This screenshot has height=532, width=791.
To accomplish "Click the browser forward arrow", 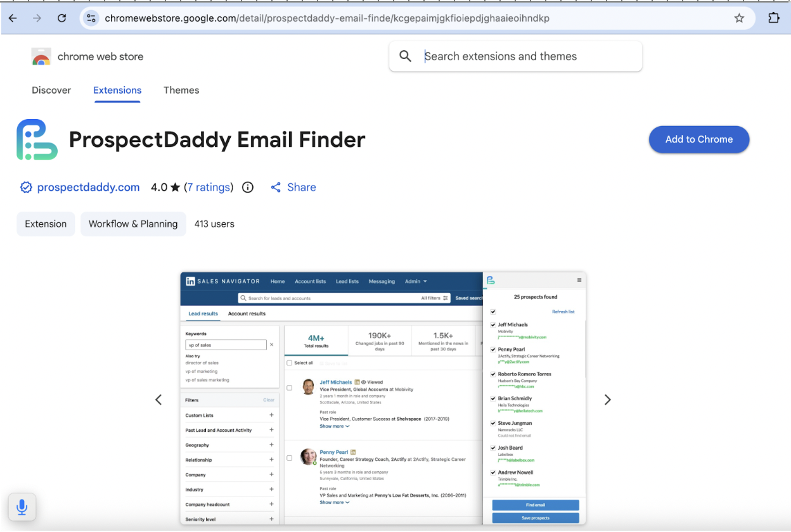I will coord(37,18).
